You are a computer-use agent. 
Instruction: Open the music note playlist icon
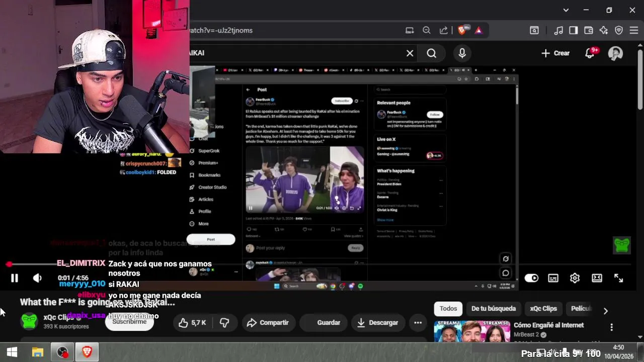coord(558,30)
